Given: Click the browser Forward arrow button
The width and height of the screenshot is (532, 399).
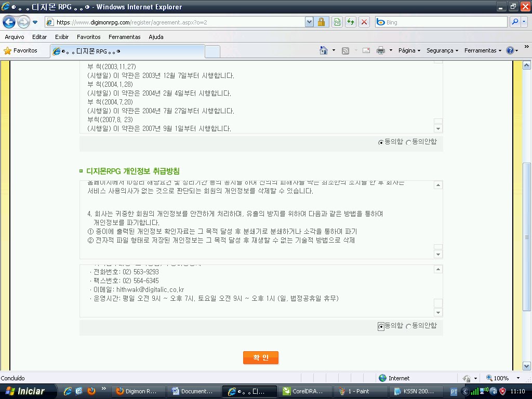Looking at the screenshot, I should tap(23, 22).
